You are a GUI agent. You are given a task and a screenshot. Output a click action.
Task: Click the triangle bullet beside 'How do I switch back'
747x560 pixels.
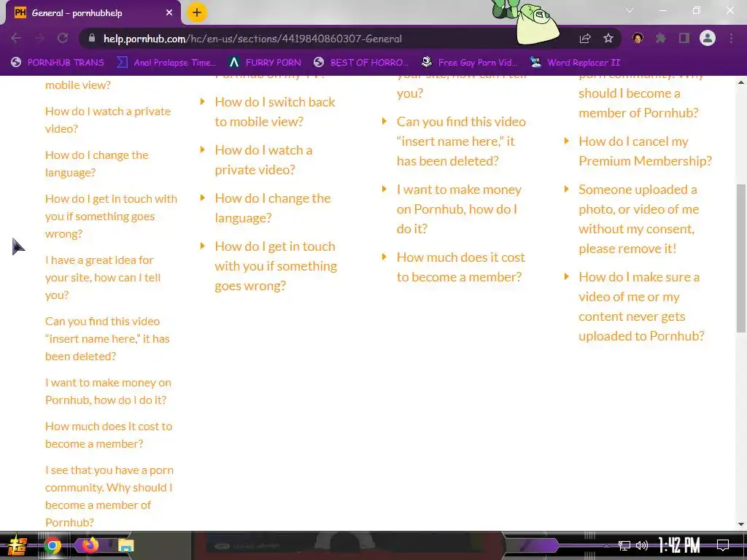click(203, 101)
